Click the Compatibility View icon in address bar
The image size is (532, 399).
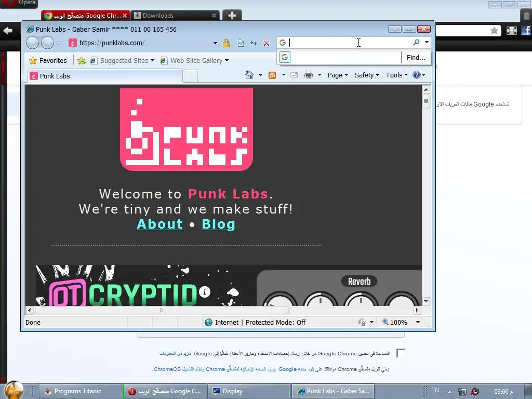(x=241, y=43)
